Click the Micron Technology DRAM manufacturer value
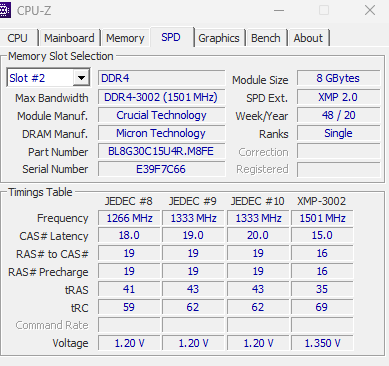This screenshot has height=366, width=389. point(161,133)
